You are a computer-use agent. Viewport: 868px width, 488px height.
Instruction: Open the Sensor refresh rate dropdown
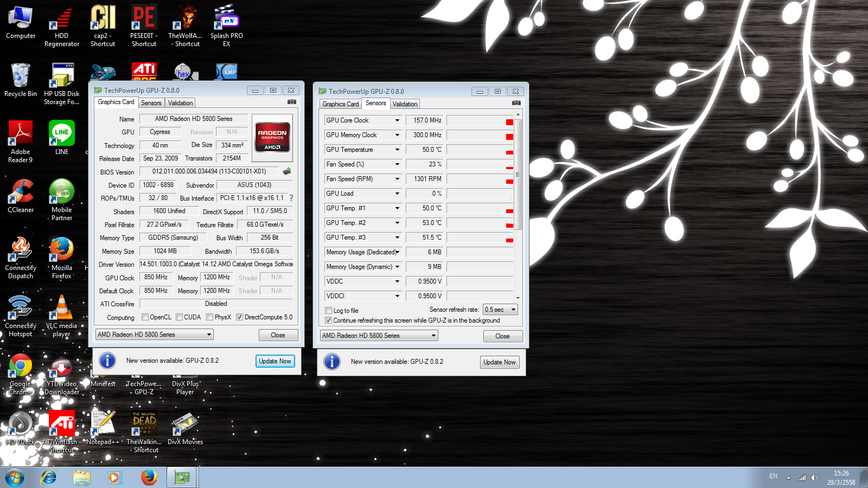point(501,310)
